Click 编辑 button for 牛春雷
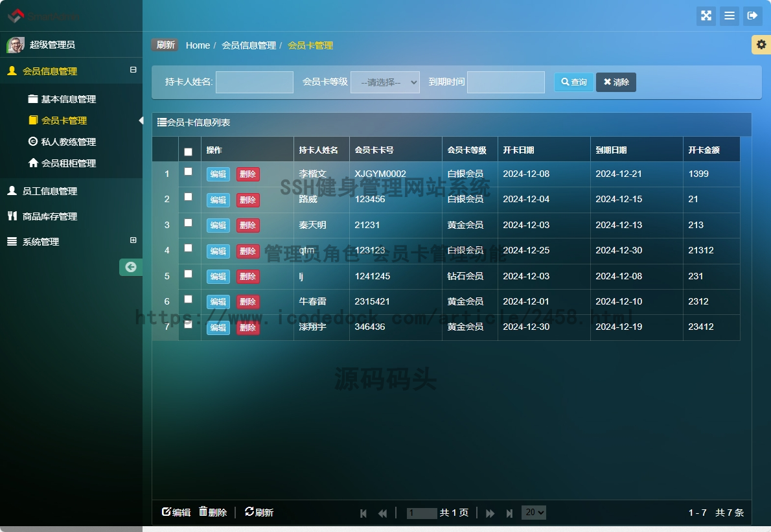This screenshot has width=771, height=532. tap(218, 302)
